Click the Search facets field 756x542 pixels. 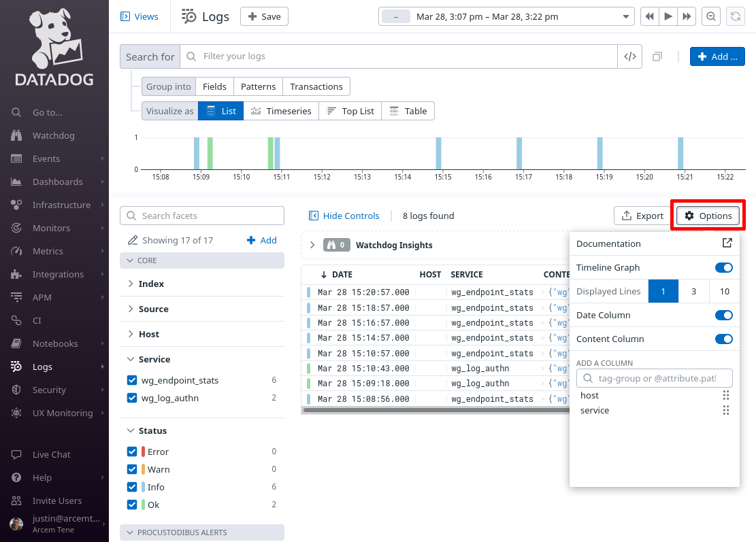click(x=202, y=216)
